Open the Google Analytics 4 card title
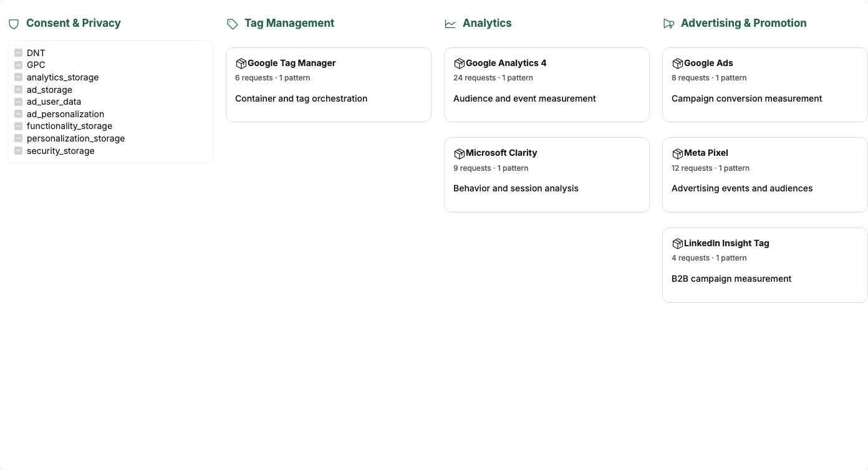Screen dimensions: 868x470 pyautogui.click(x=506, y=63)
